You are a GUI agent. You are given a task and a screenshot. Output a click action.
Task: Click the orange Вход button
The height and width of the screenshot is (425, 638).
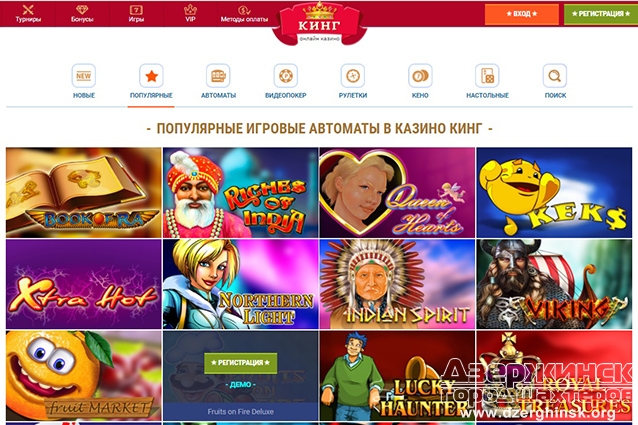click(522, 14)
